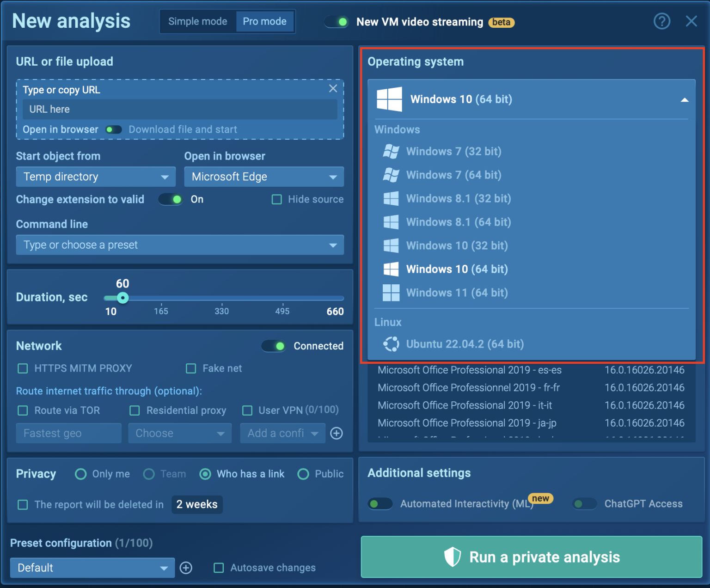Select the Ubuntu 22.04.2 operating system icon
710x588 pixels.
[391, 344]
